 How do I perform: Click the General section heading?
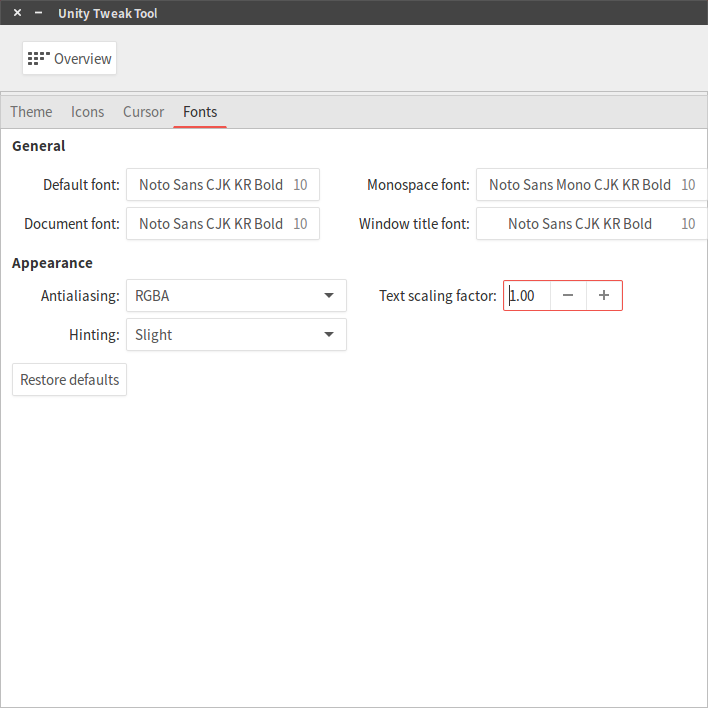(39, 146)
